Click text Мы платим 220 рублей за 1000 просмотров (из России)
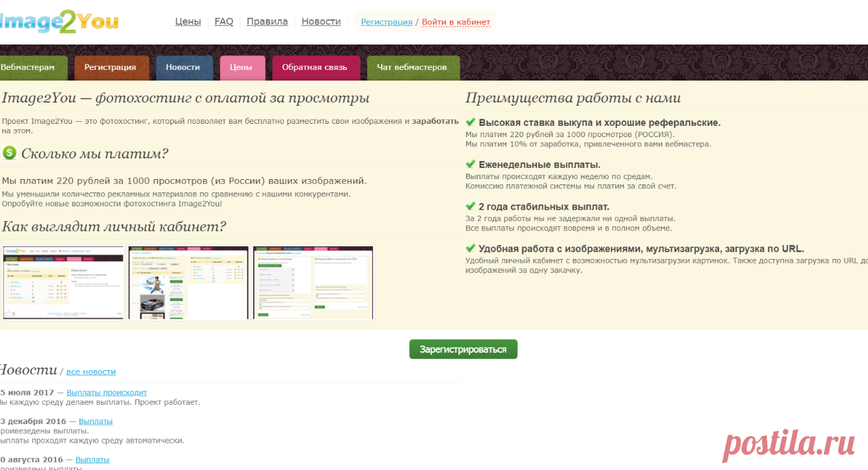 pyautogui.click(x=184, y=180)
